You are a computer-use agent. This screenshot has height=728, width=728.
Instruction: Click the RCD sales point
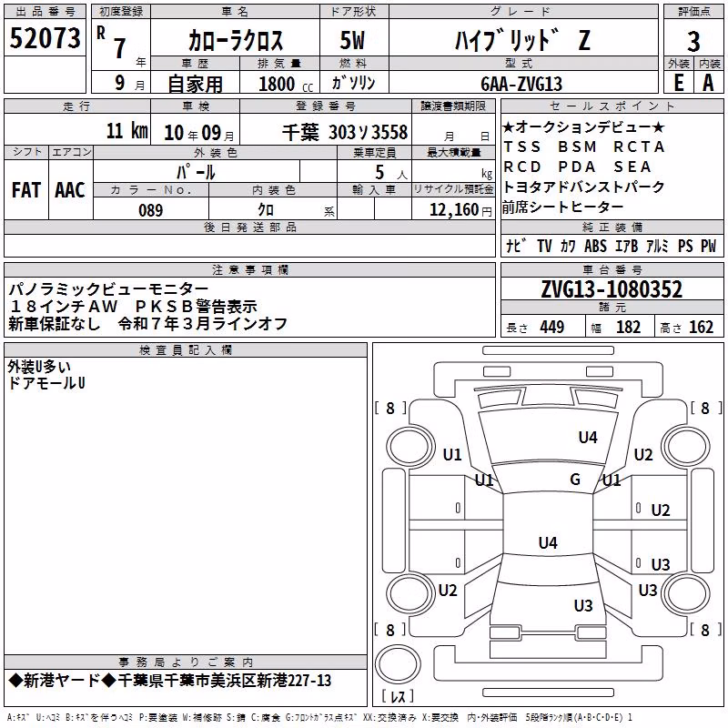tap(522, 167)
